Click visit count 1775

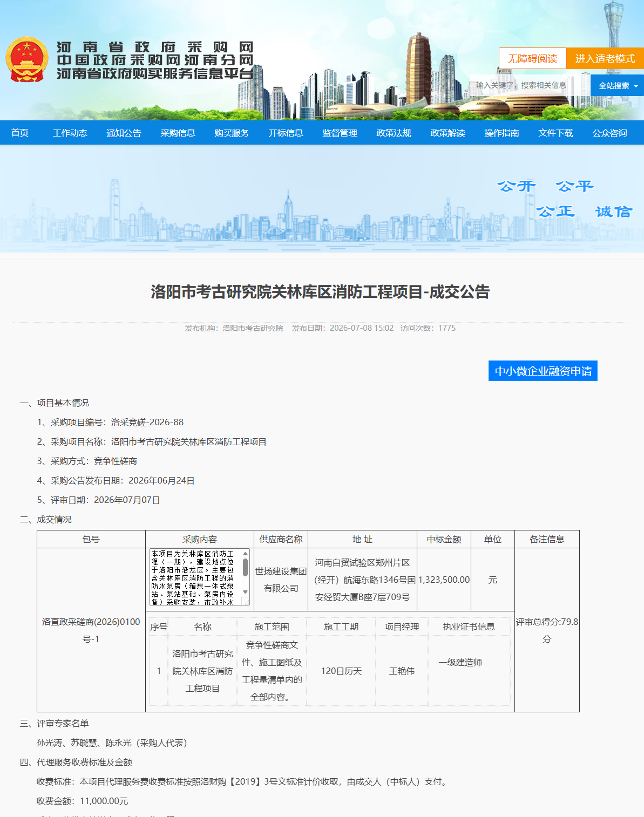447,328
